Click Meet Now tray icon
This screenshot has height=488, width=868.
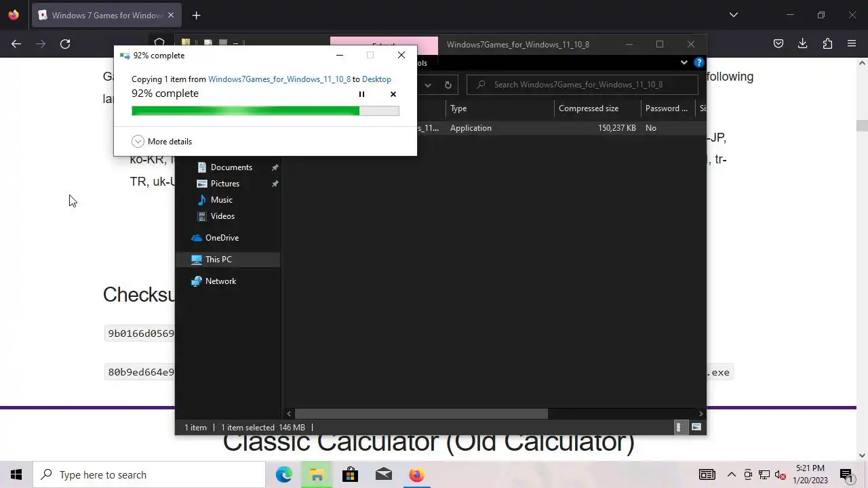pos(748,474)
